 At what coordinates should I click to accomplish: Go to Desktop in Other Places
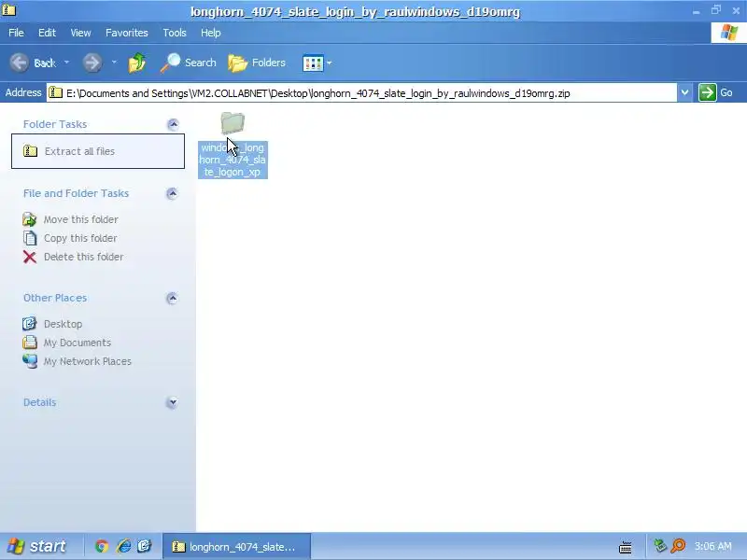63,324
